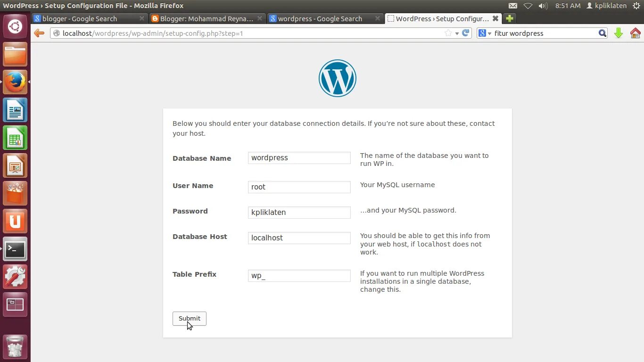644x362 pixels.
Task: Open Ubuntu Dash home launcher
Action: pyautogui.click(x=15, y=27)
